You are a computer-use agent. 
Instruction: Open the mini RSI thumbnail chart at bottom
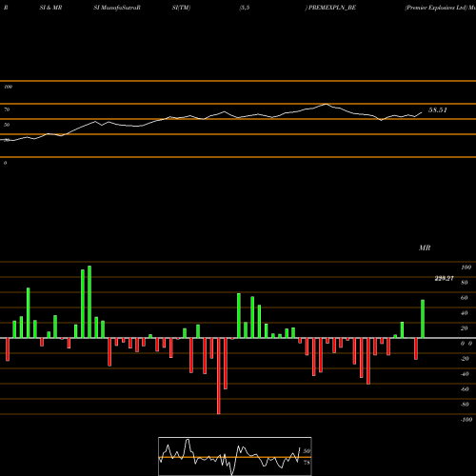[x=235, y=456]
